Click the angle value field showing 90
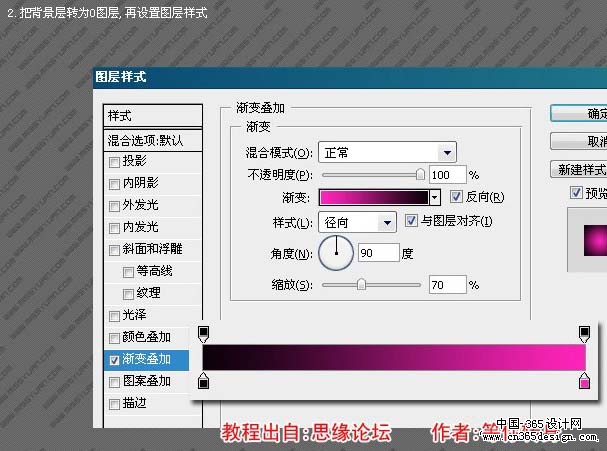 (379, 253)
